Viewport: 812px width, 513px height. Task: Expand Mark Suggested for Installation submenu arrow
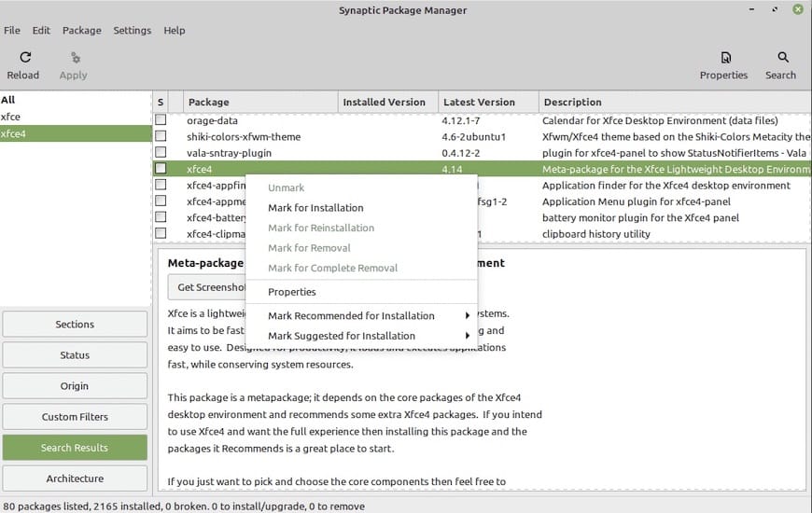tap(467, 336)
